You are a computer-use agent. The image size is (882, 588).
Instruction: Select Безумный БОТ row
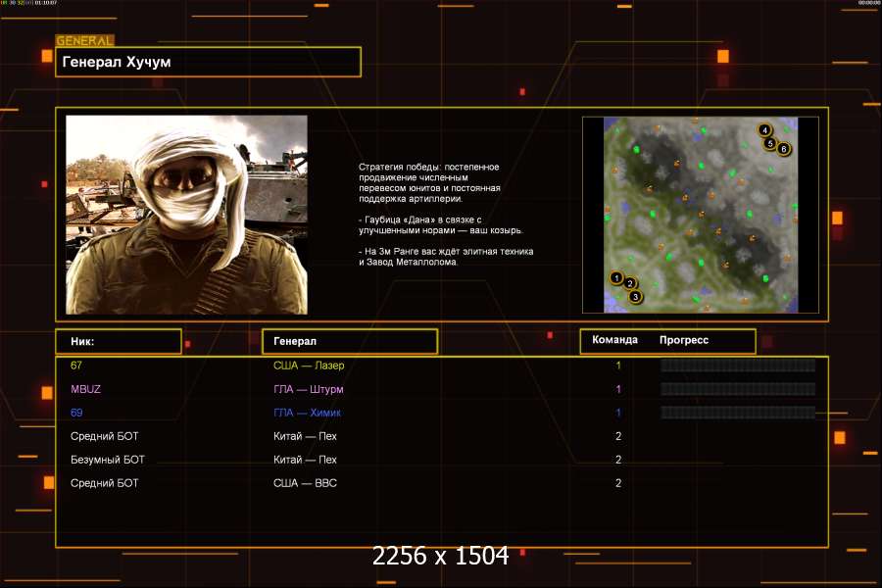tap(108, 460)
